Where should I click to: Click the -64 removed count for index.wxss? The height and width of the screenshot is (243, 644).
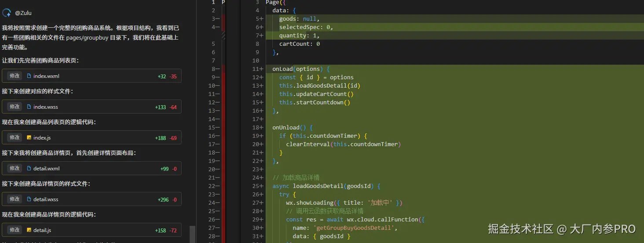click(173, 107)
